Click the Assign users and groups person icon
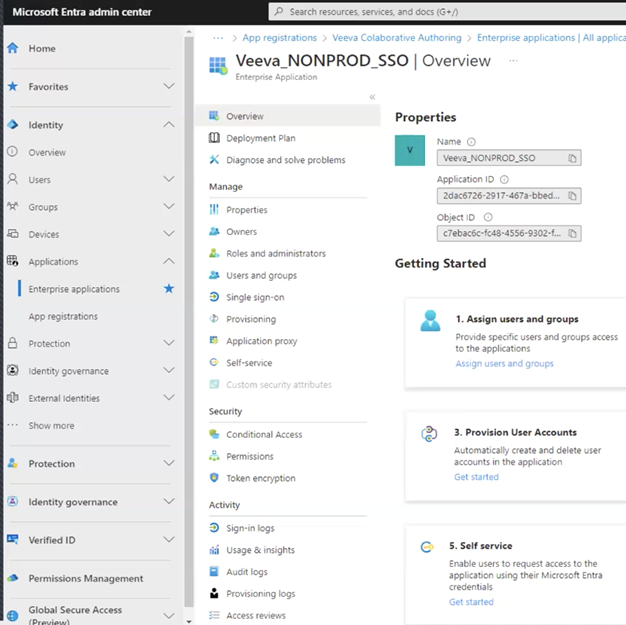Viewport: 626px width, 625px height. (430, 321)
